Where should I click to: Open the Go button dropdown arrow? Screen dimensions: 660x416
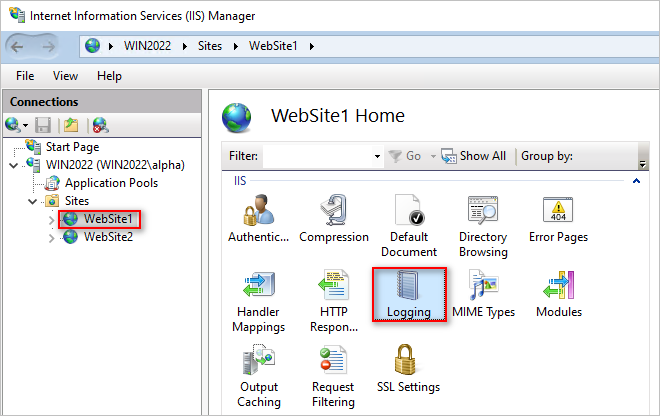coord(433,156)
